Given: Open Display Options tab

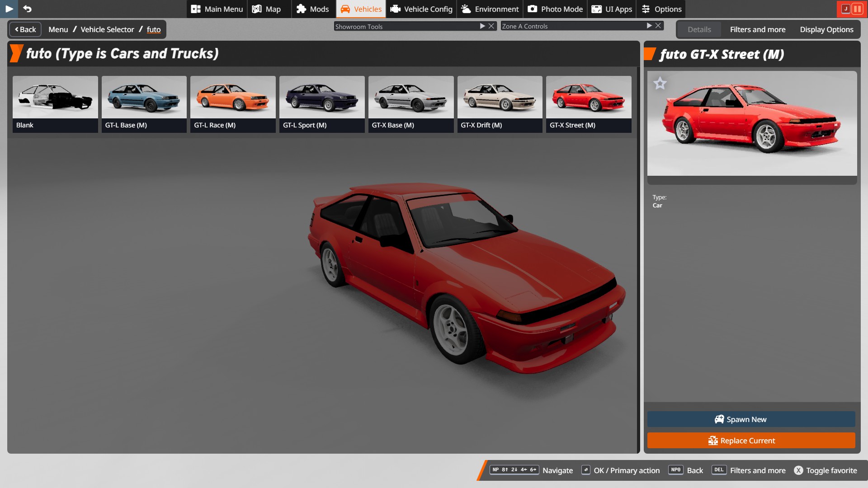Looking at the screenshot, I should 826,29.
